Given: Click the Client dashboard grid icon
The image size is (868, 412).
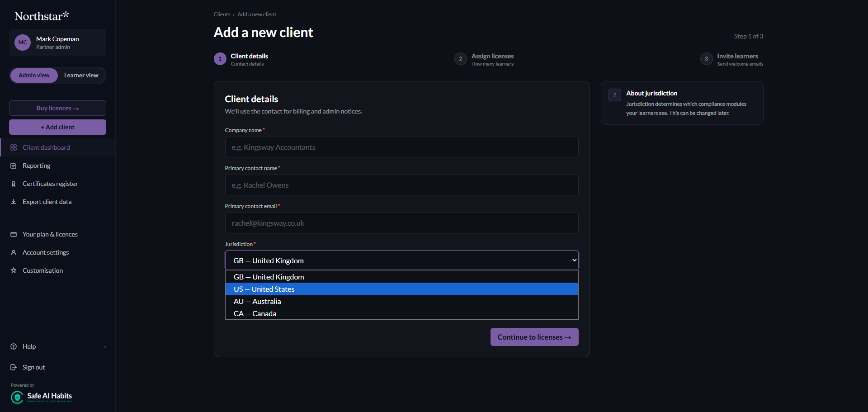Looking at the screenshot, I should pos(14,147).
